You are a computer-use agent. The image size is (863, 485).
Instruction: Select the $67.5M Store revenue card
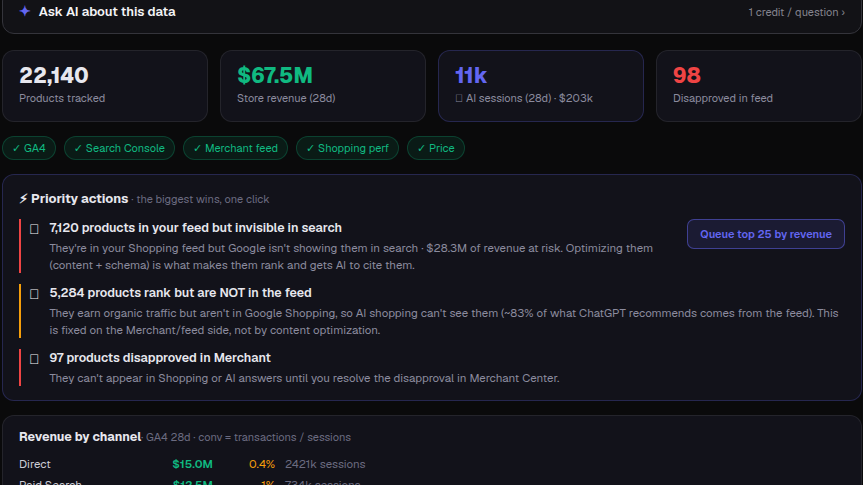tap(323, 86)
